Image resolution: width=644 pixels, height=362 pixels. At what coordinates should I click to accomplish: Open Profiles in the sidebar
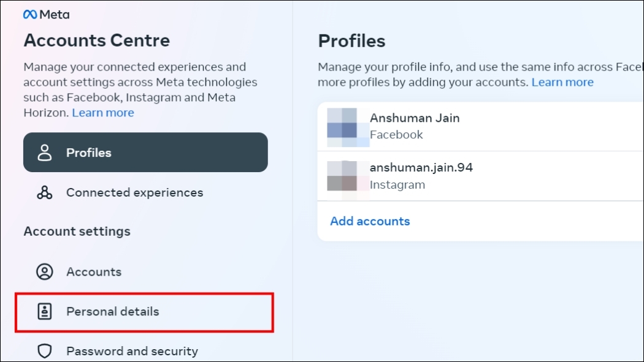tap(89, 152)
